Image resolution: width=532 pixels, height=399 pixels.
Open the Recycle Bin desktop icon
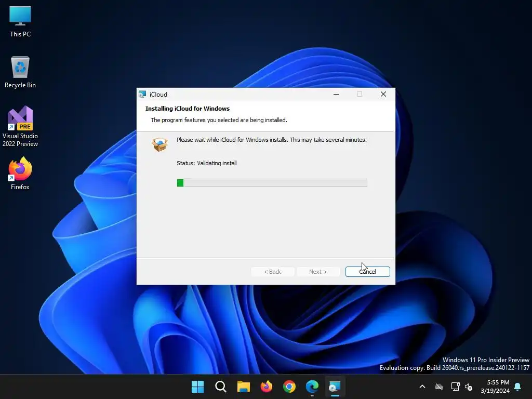(20, 72)
